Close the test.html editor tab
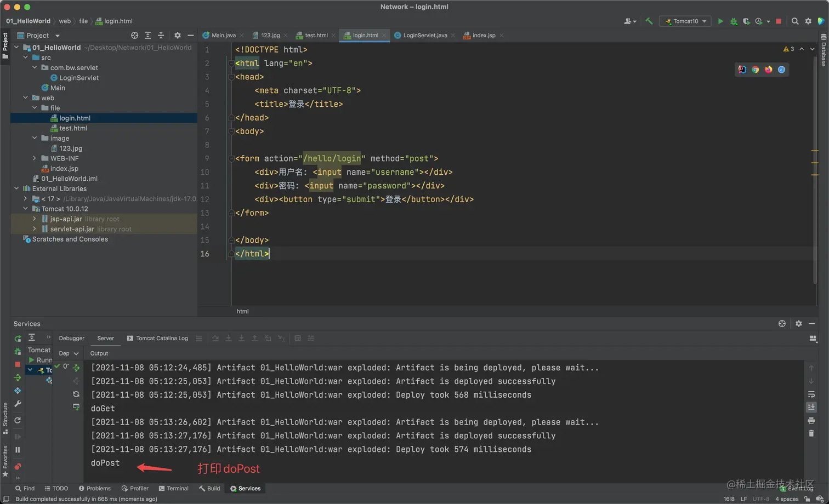 click(x=333, y=35)
